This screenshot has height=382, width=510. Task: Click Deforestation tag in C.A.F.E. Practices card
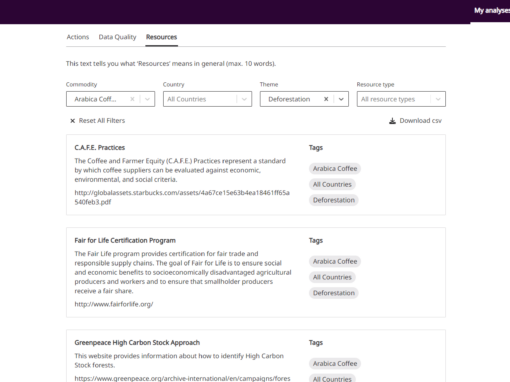tap(334, 200)
